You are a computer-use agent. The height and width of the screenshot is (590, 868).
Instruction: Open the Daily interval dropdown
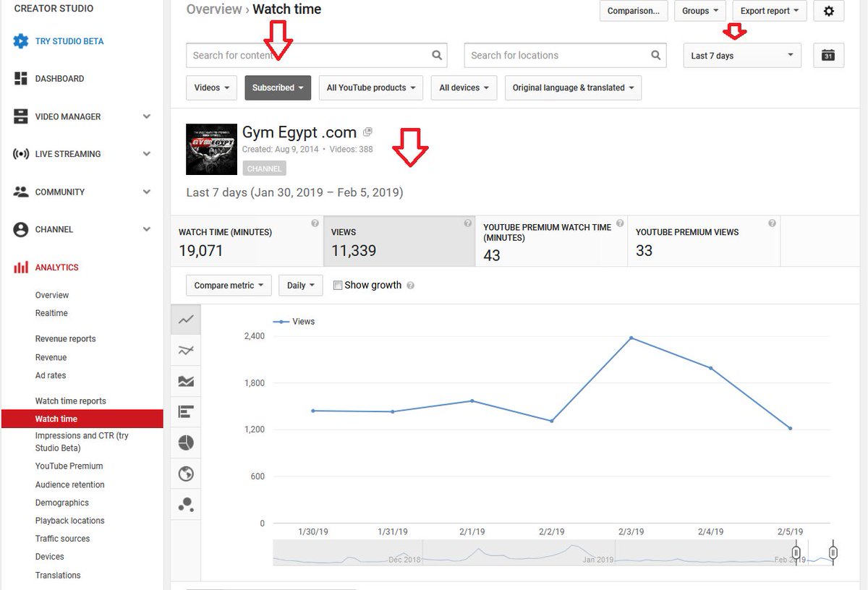click(300, 286)
